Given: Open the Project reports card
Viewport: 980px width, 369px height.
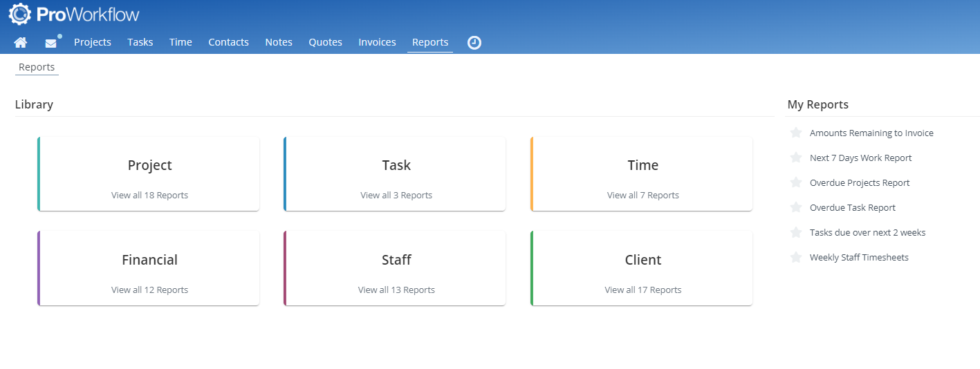Looking at the screenshot, I should pos(149,174).
